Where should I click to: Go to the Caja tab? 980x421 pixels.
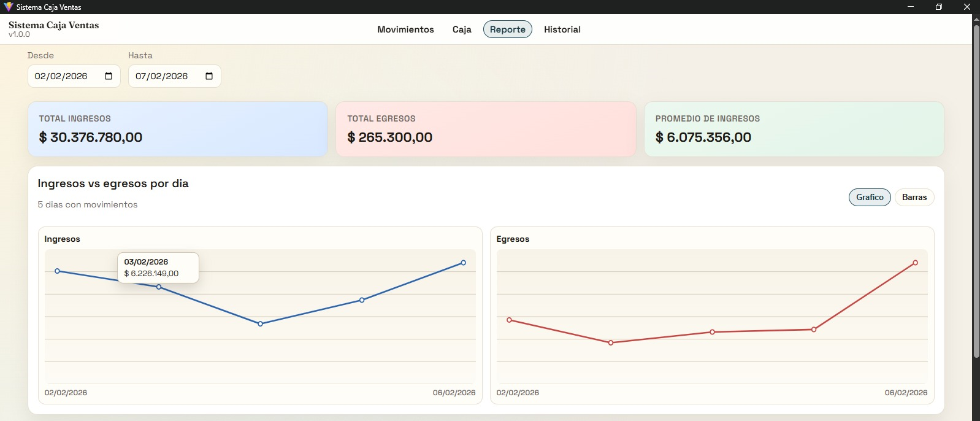click(x=462, y=29)
